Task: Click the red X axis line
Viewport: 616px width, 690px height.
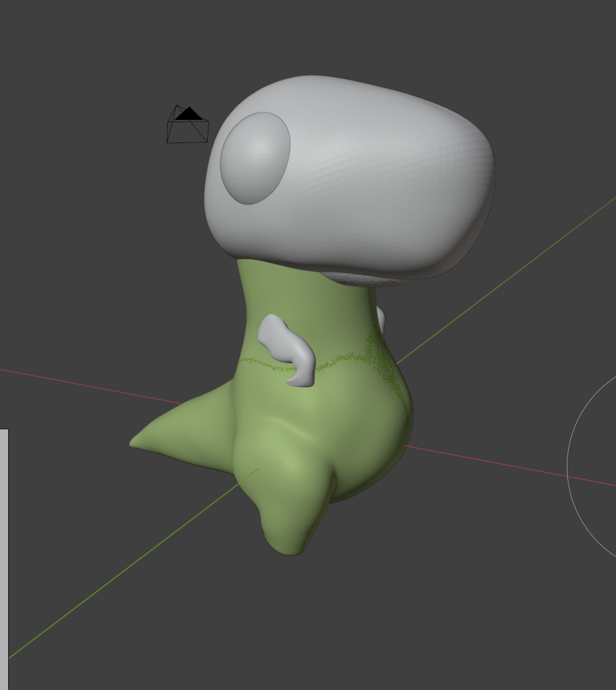Action: point(87,384)
